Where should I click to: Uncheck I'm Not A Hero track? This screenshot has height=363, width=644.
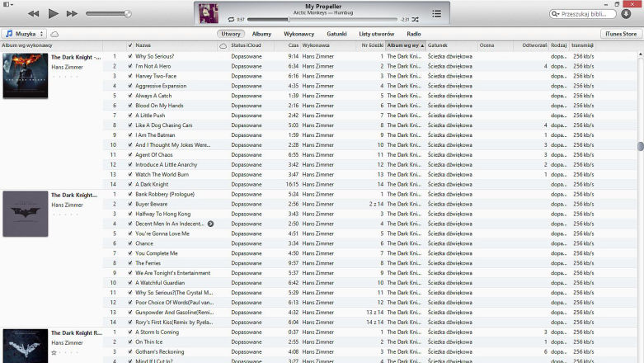click(x=130, y=66)
